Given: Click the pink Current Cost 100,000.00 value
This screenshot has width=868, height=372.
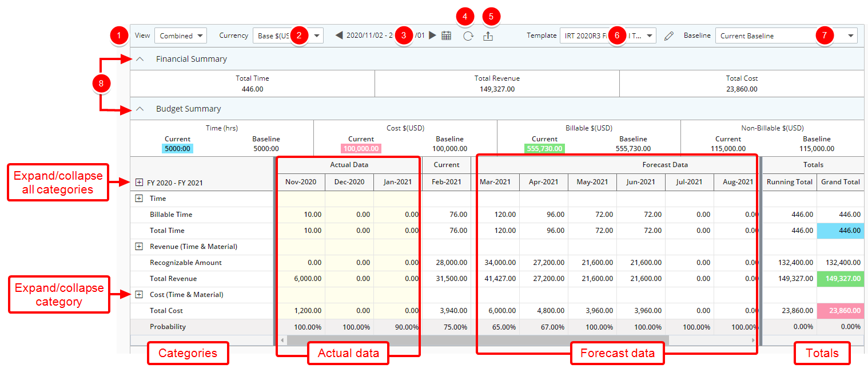Looking at the screenshot, I should [x=361, y=148].
